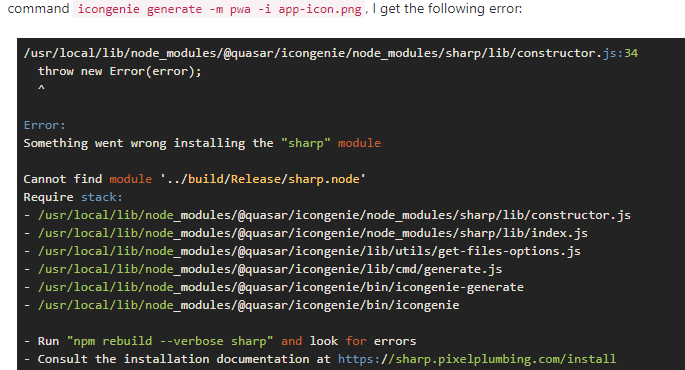Click the 'Require stack:' line

[x=73, y=197]
